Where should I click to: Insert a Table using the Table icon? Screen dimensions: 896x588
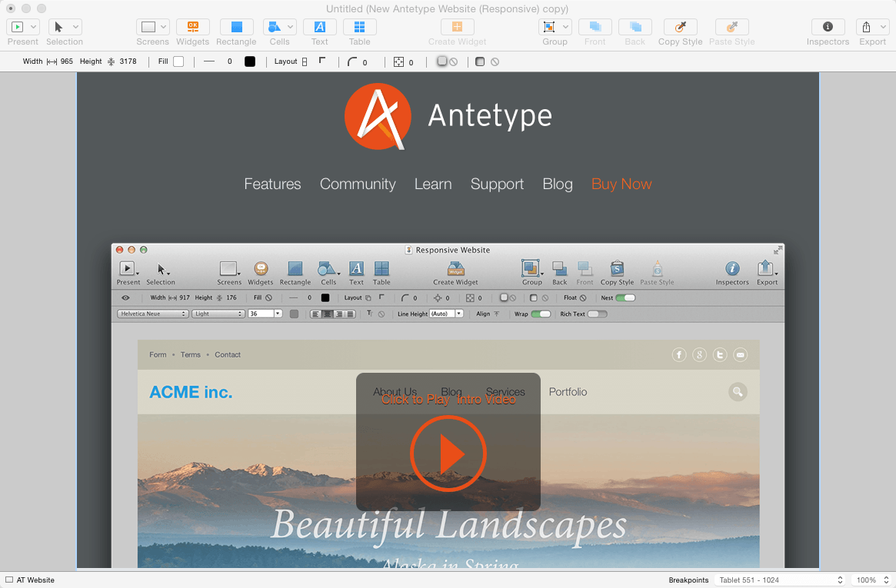tap(359, 27)
